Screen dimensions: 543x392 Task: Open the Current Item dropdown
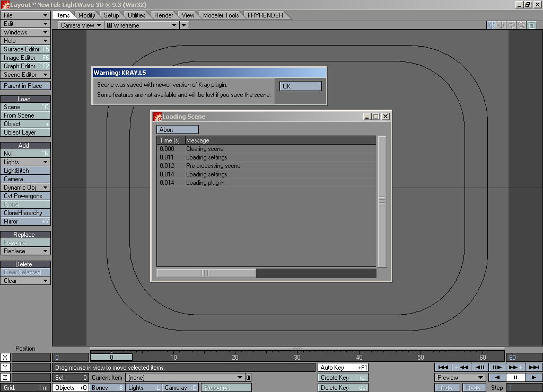pyautogui.click(x=184, y=378)
